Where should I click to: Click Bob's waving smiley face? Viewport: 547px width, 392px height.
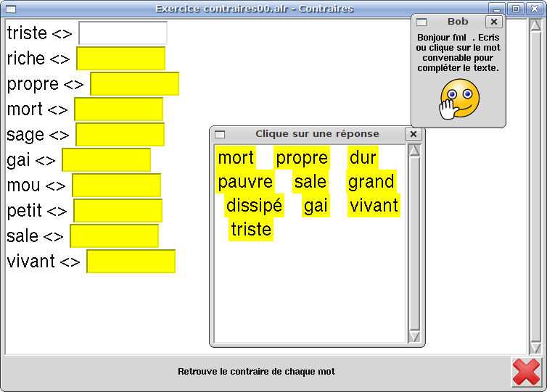coord(459,99)
